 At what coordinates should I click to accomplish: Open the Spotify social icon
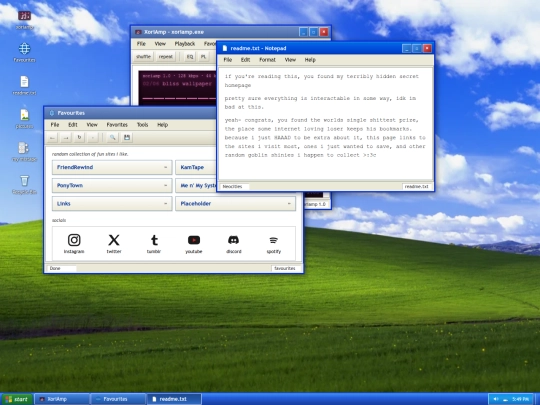[274, 243]
